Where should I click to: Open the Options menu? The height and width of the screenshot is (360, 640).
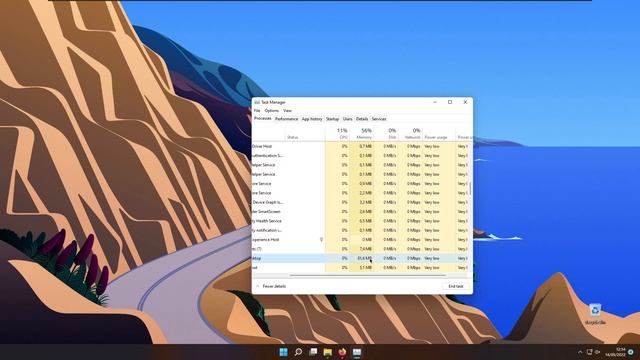coord(271,111)
